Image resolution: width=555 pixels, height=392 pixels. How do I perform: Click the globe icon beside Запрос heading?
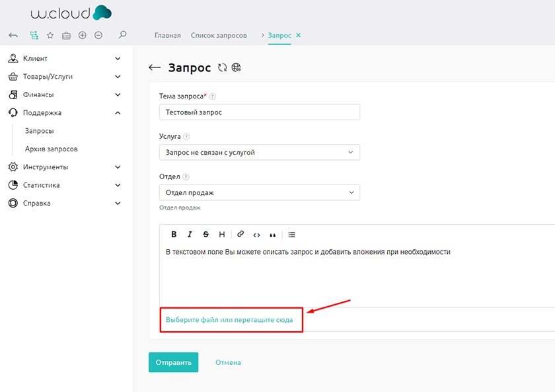point(237,67)
